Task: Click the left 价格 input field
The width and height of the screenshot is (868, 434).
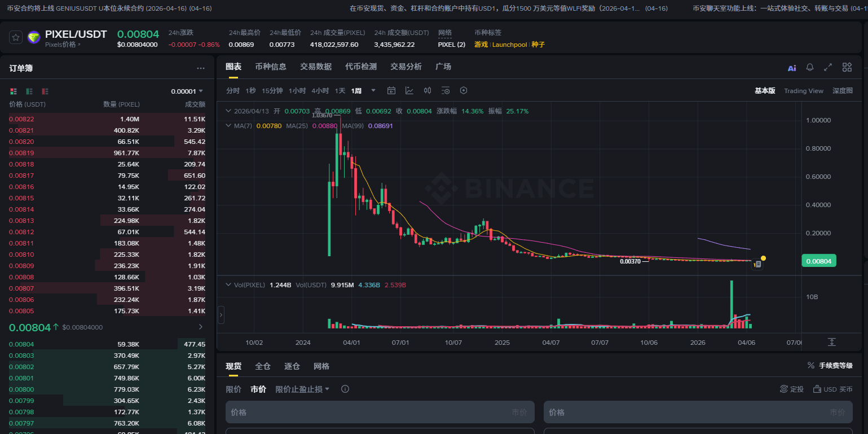Action: [x=380, y=412]
